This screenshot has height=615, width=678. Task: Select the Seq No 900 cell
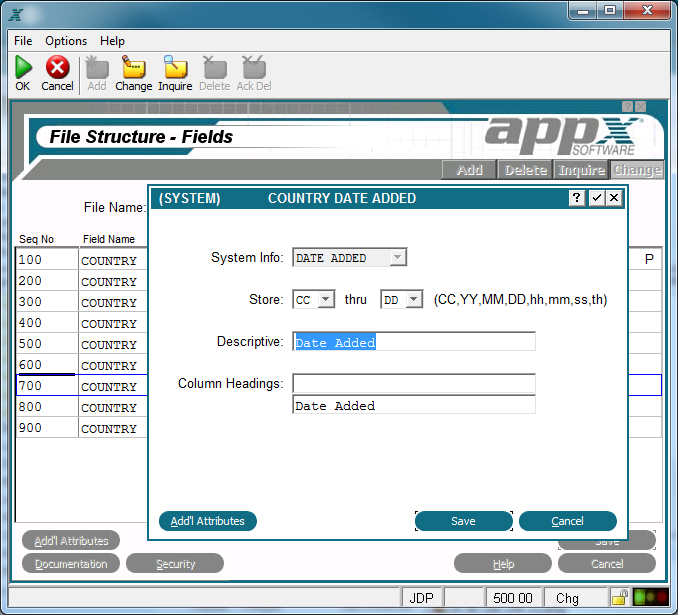(47, 427)
